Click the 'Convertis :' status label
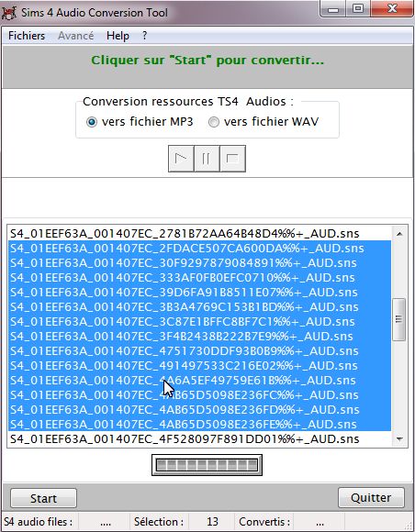 point(264,522)
